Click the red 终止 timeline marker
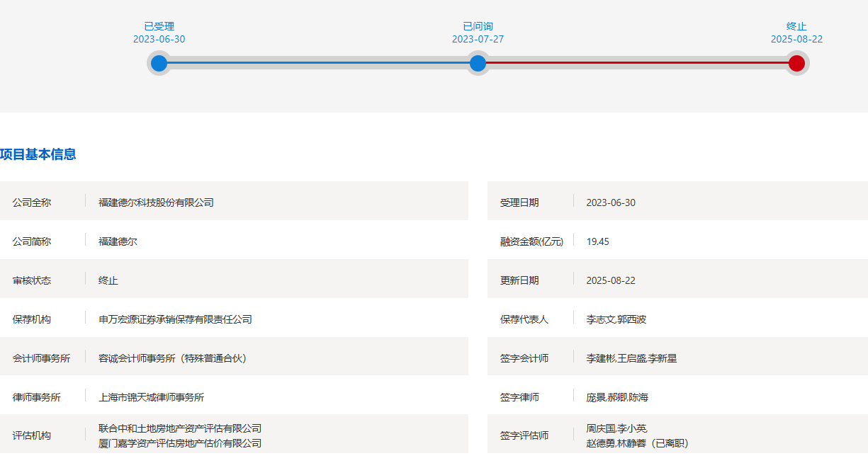 pyautogui.click(x=796, y=63)
